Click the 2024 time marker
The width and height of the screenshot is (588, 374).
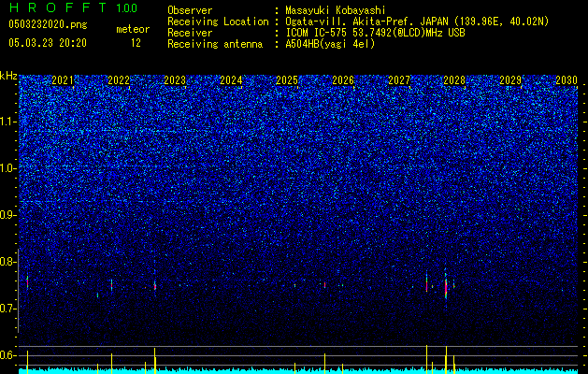coord(231,80)
